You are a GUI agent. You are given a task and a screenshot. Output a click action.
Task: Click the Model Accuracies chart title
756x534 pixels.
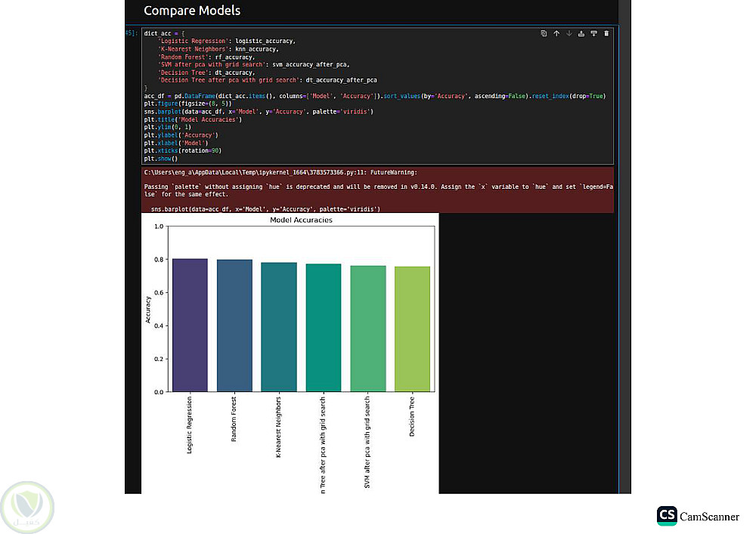(301, 221)
